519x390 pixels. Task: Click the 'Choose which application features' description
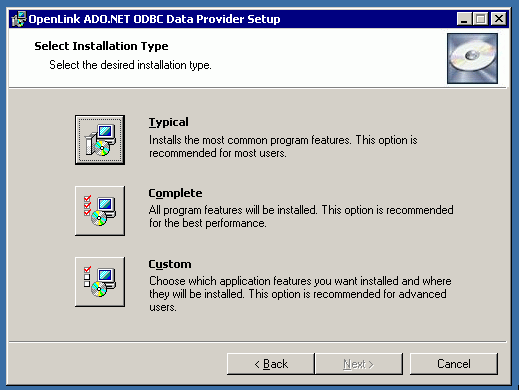(300, 294)
